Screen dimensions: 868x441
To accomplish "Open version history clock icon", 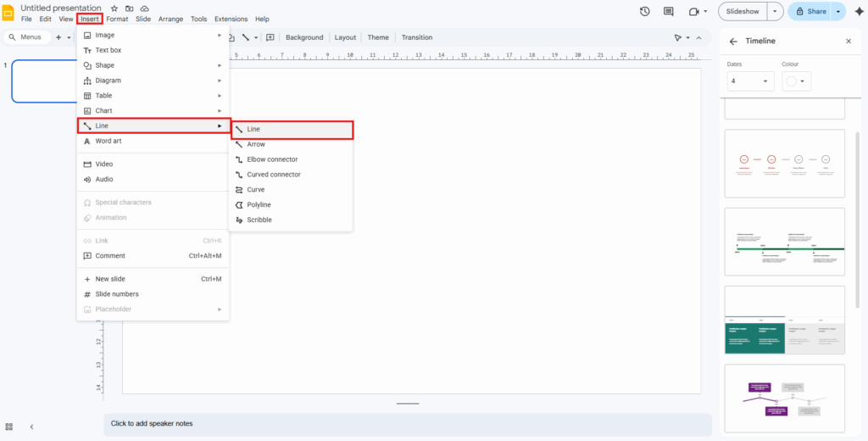I will (x=644, y=11).
